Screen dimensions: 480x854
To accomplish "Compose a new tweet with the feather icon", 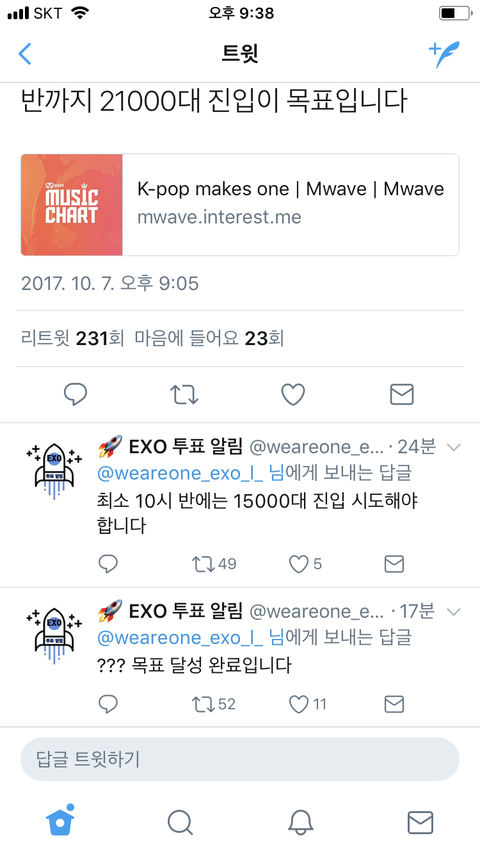I will click(x=443, y=54).
